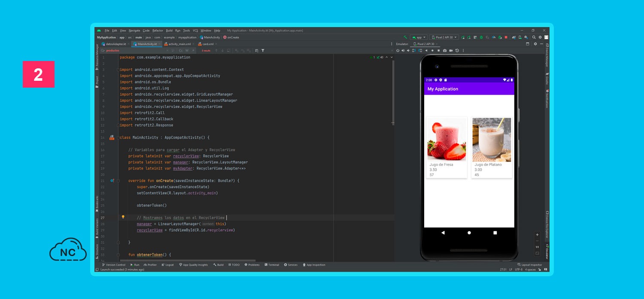Take emulator screenshot with camera icon

[x=445, y=51]
